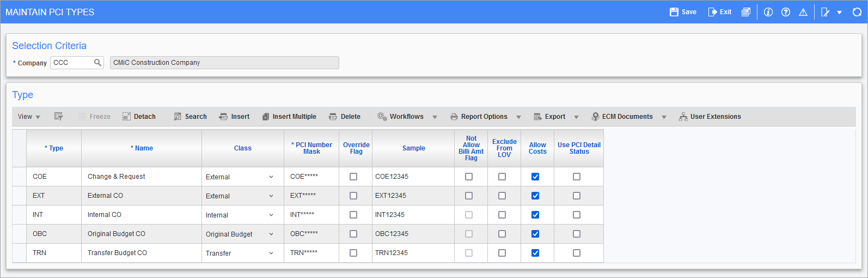Expand the Export dropdown arrow
Viewport: 868px width, 278px height.
[x=576, y=117]
